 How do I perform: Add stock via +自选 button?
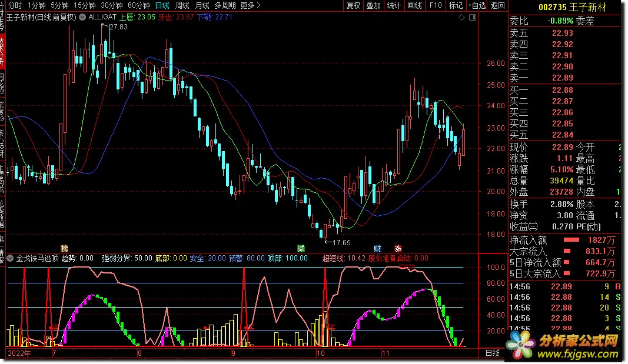[x=477, y=5]
